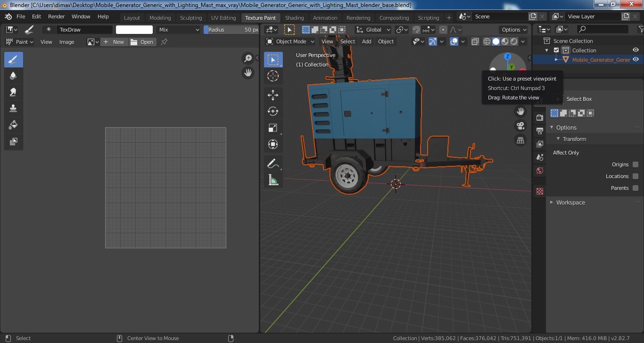Select the Fill bucket paint tool
Screen dimensions: 644x343
point(13,125)
